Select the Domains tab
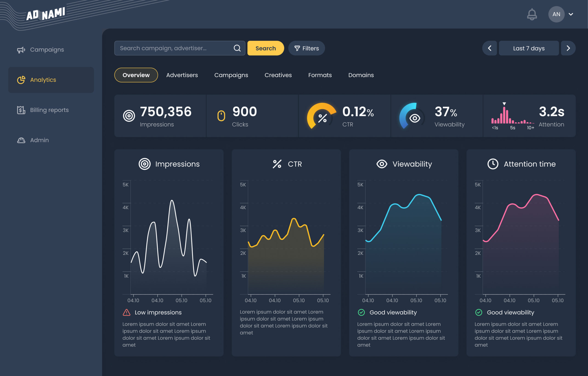The width and height of the screenshot is (588, 376). tap(361, 75)
